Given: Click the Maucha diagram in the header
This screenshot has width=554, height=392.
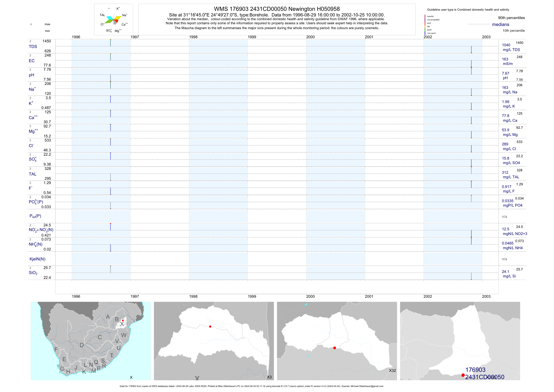Looking at the screenshot, I should click(x=113, y=20).
